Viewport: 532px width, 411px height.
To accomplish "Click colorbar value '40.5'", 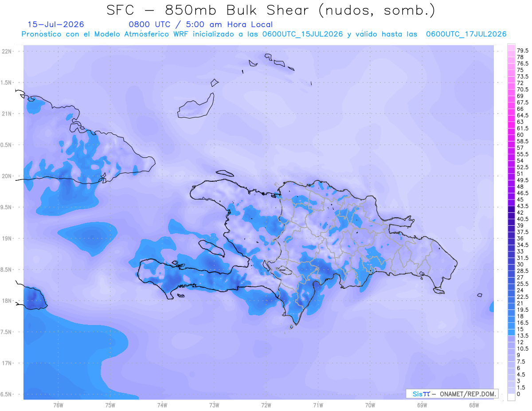I will pyautogui.click(x=522, y=219).
